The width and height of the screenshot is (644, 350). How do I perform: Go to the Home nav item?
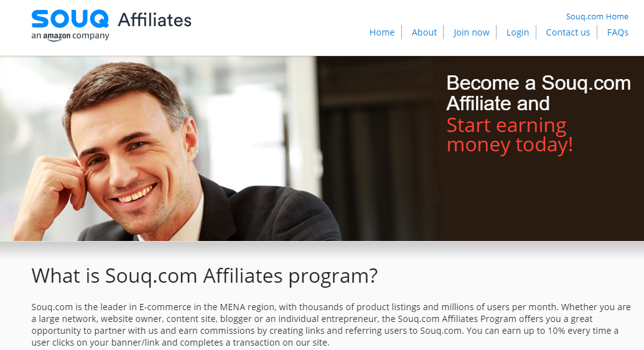[382, 32]
